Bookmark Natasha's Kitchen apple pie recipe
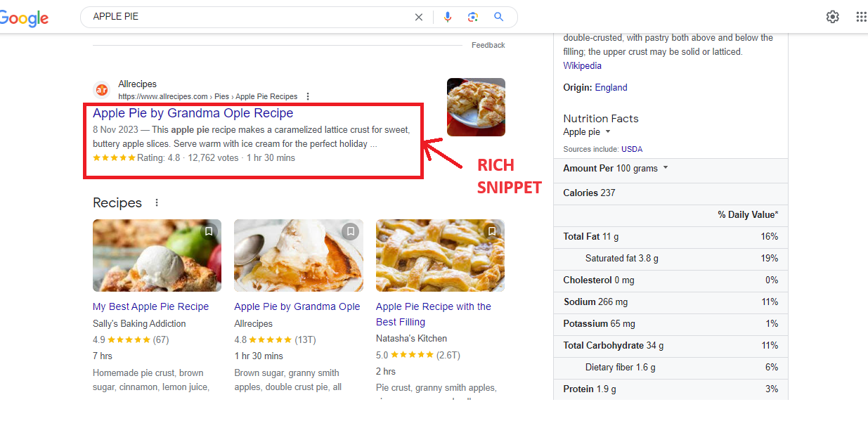Viewport: 868px width, 421px height. (x=492, y=231)
